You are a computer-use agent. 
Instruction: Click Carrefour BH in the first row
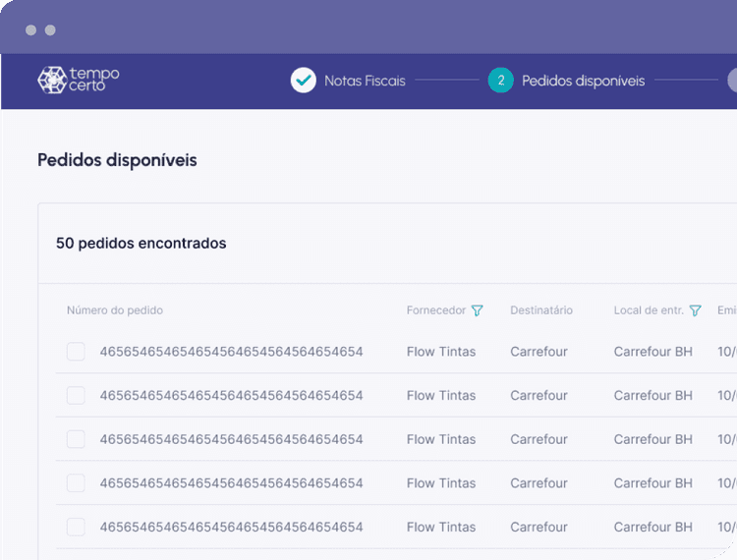pyautogui.click(x=652, y=352)
